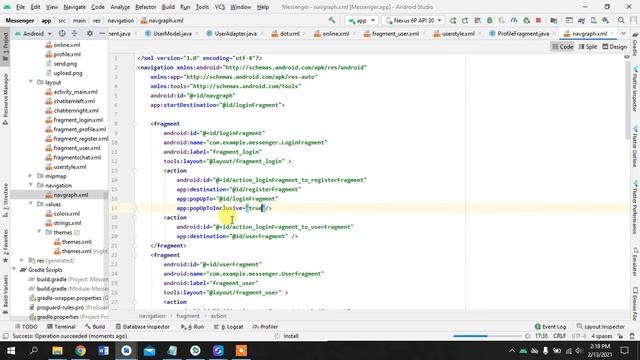
Task: Open Flutter Inspector side panel
Action: (x=635, y=89)
